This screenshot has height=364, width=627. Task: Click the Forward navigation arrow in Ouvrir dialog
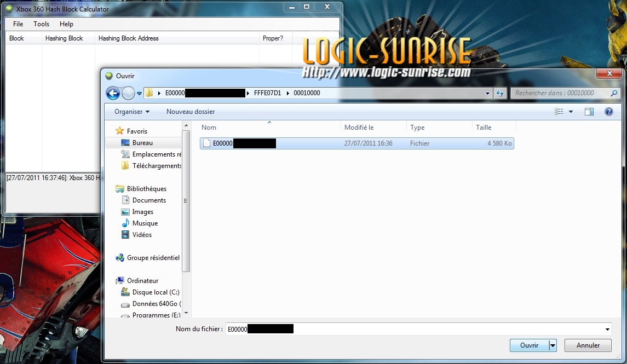tap(128, 93)
